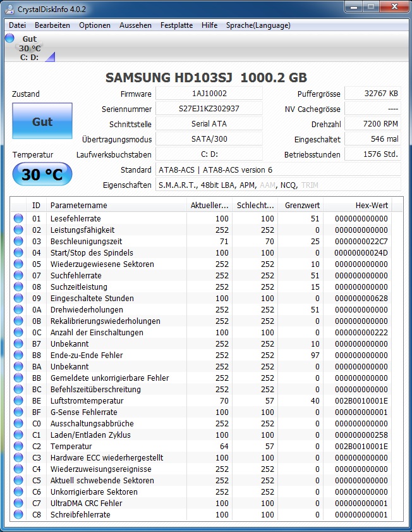Click the Drehzahl value 7200 RPM
The height and width of the screenshot is (532, 412).
[373, 124]
